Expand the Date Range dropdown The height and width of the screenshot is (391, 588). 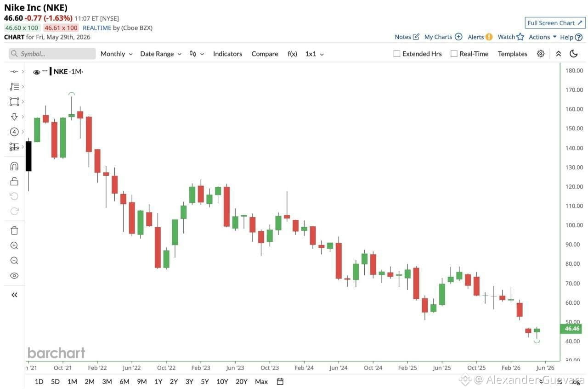pos(161,54)
